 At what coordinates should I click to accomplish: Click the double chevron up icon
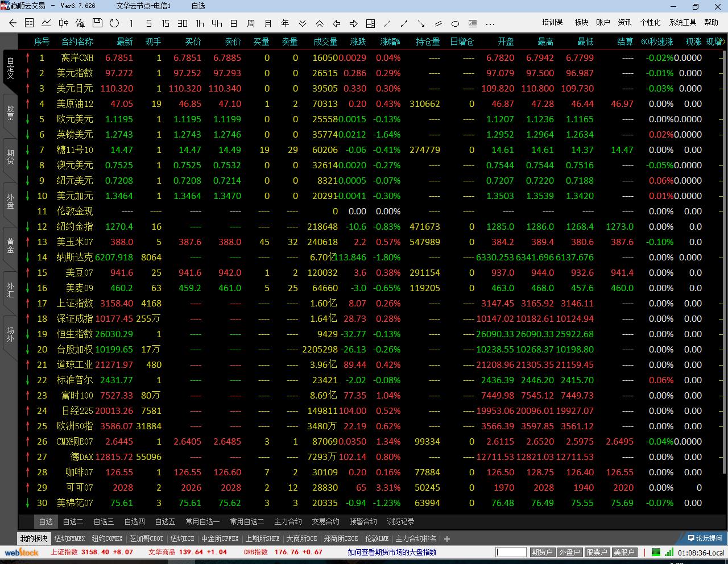(x=320, y=23)
